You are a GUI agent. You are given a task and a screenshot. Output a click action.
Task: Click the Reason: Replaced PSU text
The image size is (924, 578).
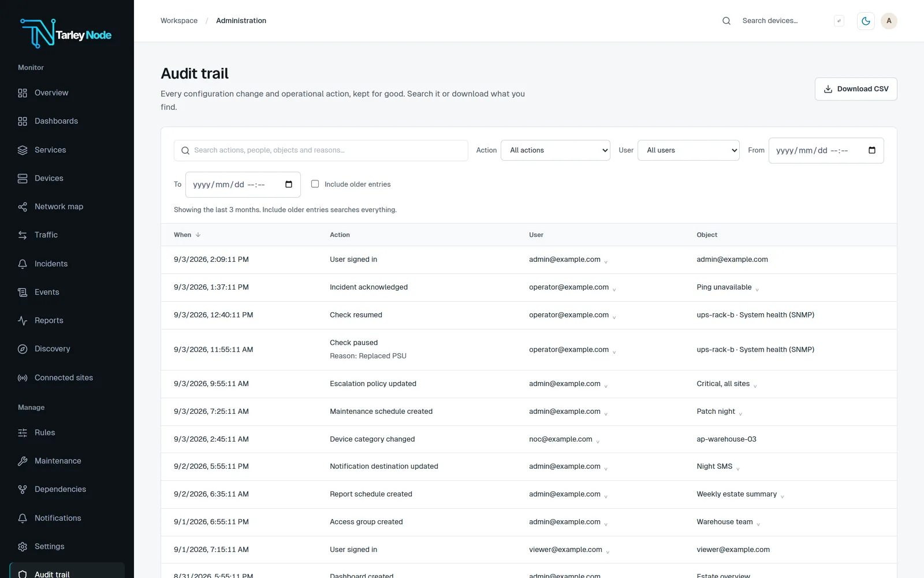tap(368, 356)
